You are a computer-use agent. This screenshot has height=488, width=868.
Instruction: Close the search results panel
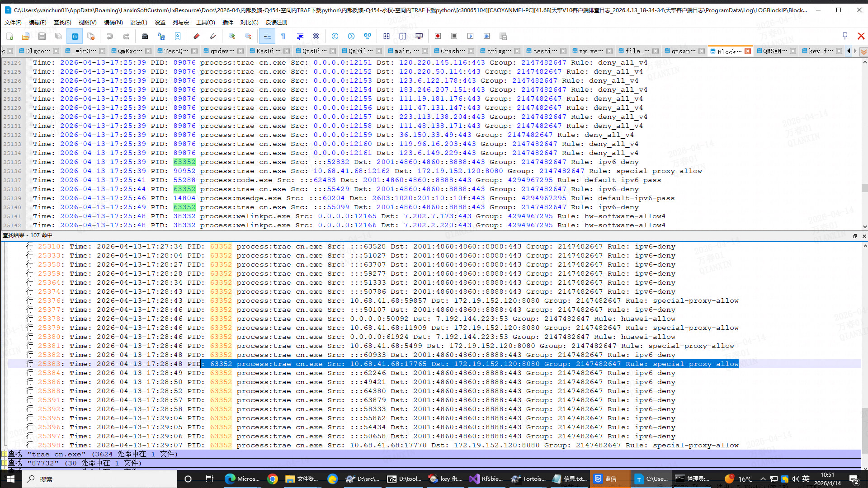click(864, 236)
